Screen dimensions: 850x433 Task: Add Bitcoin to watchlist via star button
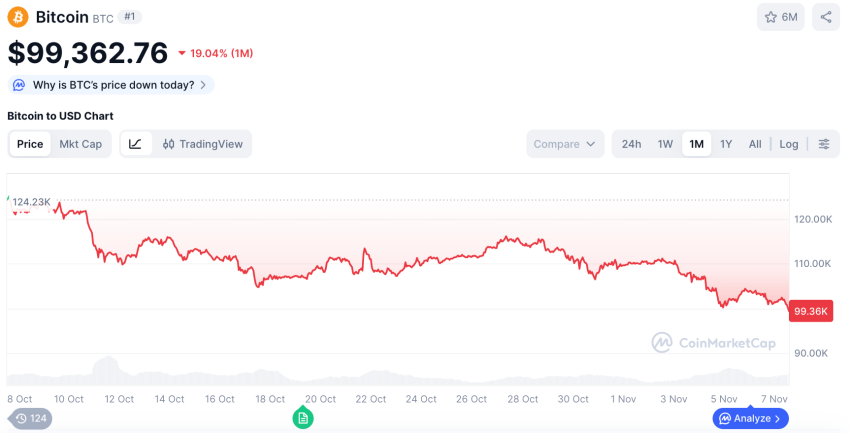tap(781, 17)
